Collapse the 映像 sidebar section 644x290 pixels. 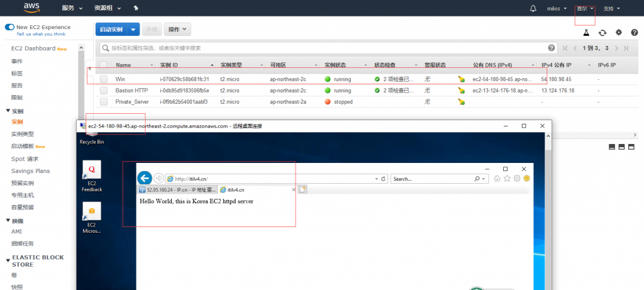(x=8, y=220)
